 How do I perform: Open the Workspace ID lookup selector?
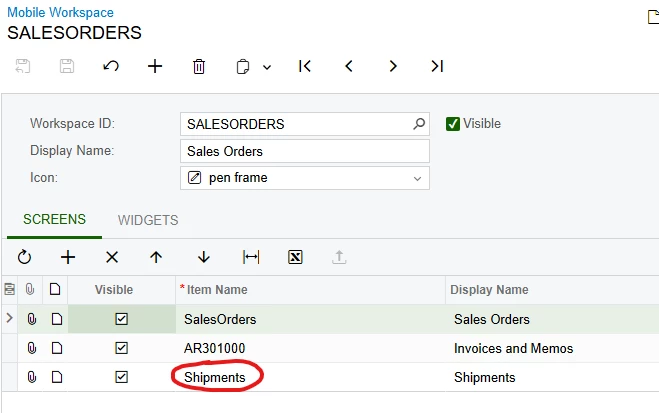[x=419, y=124]
